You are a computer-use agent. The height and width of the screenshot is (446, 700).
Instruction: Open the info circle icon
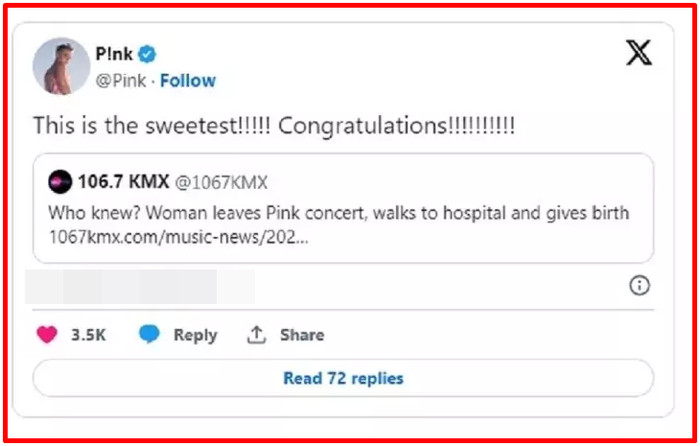pyautogui.click(x=639, y=285)
